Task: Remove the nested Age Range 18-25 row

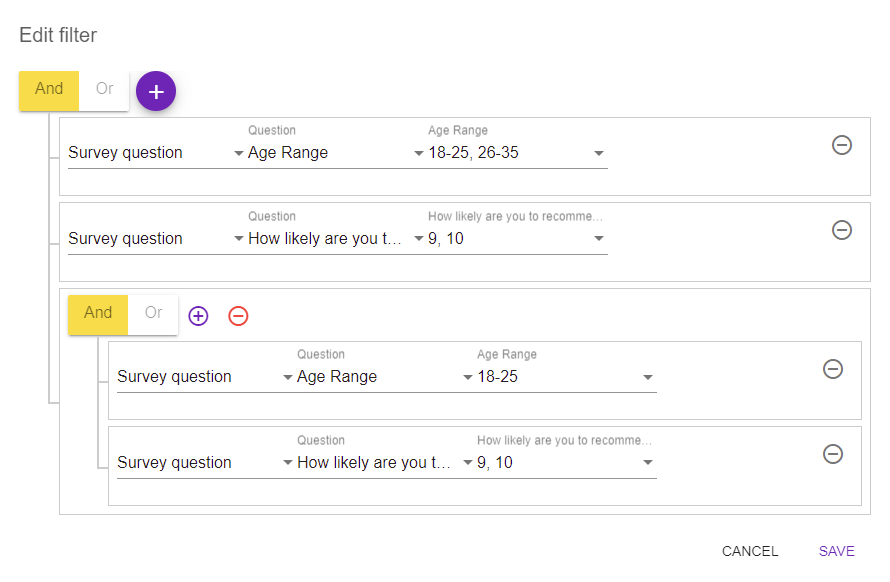Action: coord(833,369)
